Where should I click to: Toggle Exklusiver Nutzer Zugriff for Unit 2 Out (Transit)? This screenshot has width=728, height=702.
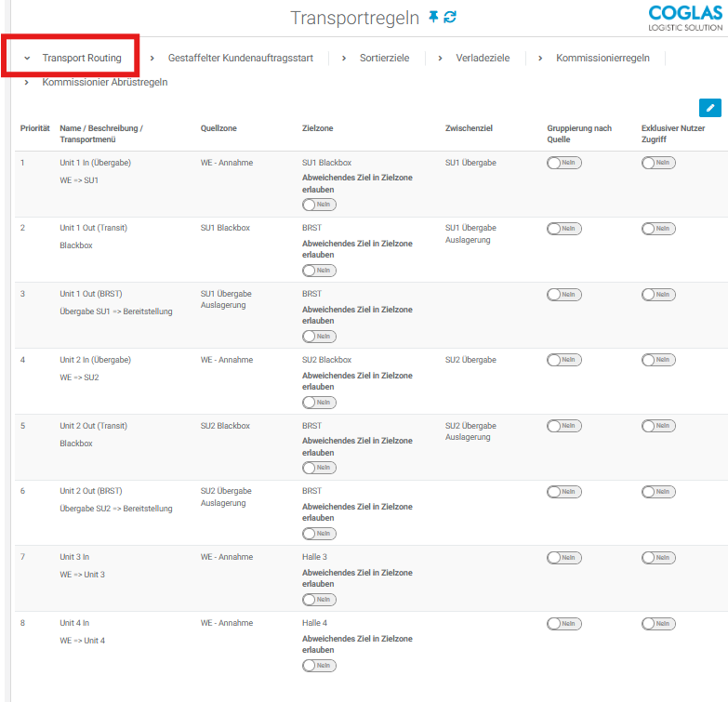pos(658,229)
